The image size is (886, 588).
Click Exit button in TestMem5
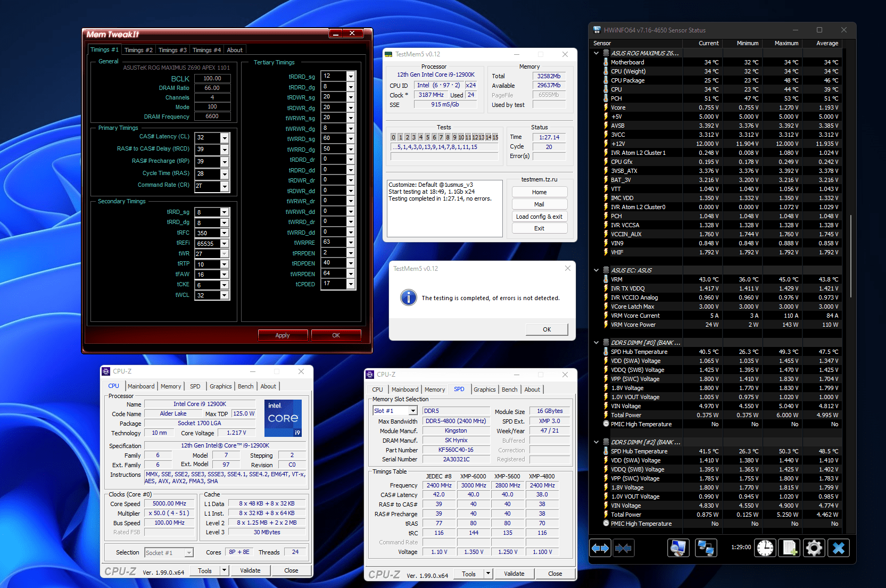click(540, 228)
